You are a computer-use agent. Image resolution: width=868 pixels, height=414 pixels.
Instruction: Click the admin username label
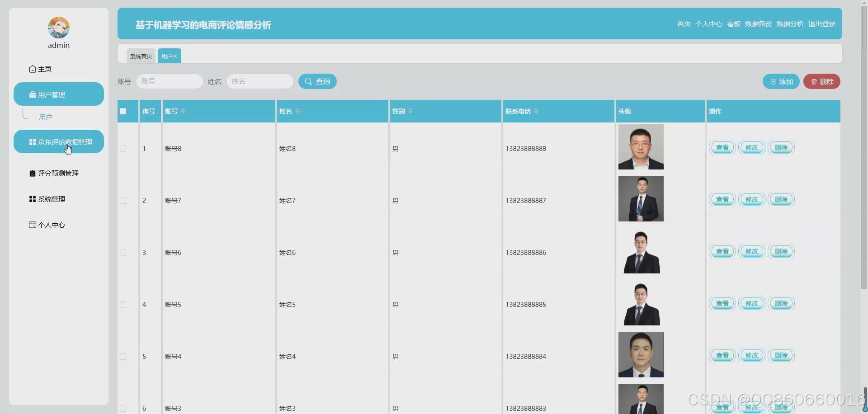click(x=59, y=45)
